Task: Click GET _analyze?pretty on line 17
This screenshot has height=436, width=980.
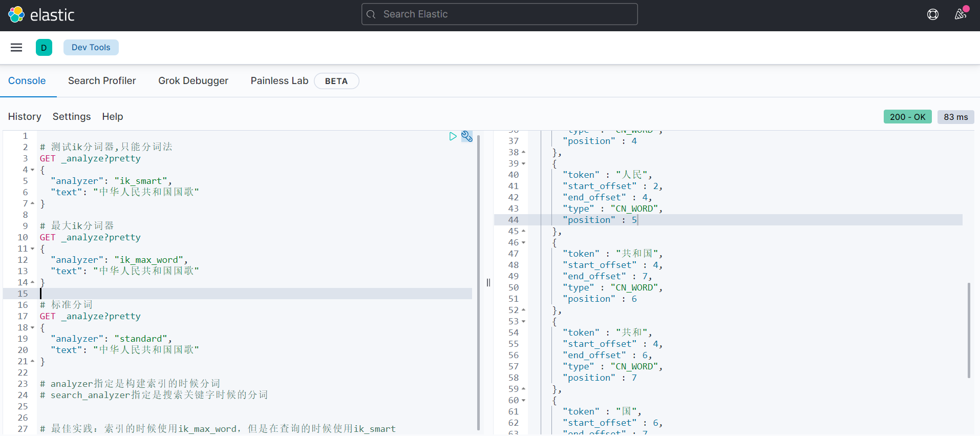Action: (90, 317)
